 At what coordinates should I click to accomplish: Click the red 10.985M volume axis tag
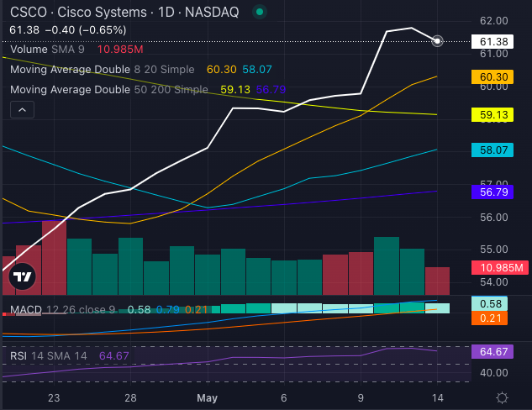coord(500,267)
